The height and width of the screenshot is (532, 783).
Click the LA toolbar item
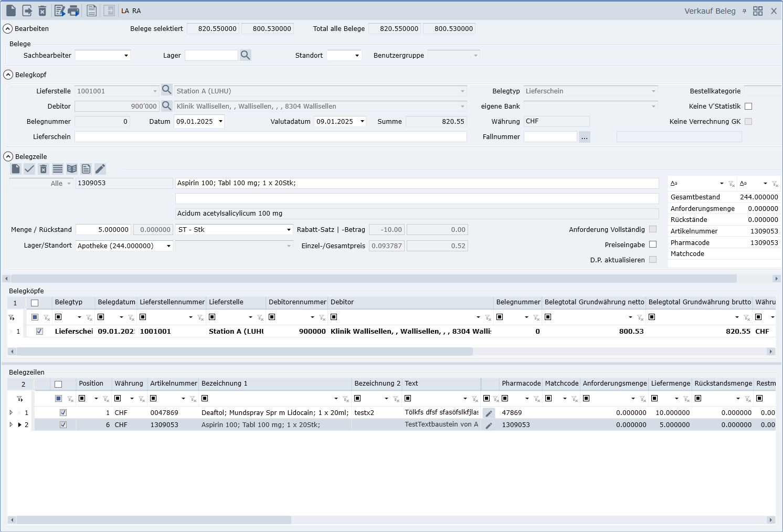(x=125, y=11)
